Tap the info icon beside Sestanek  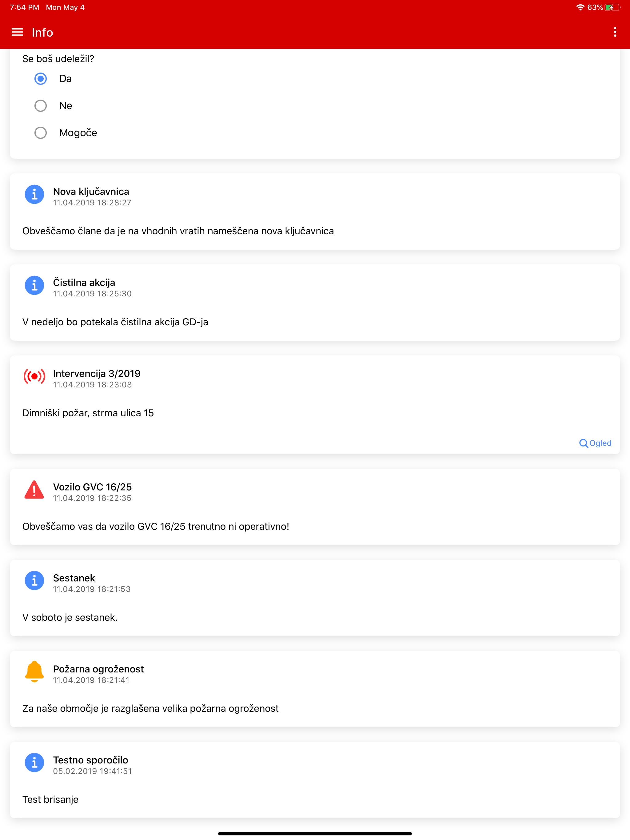point(34,580)
